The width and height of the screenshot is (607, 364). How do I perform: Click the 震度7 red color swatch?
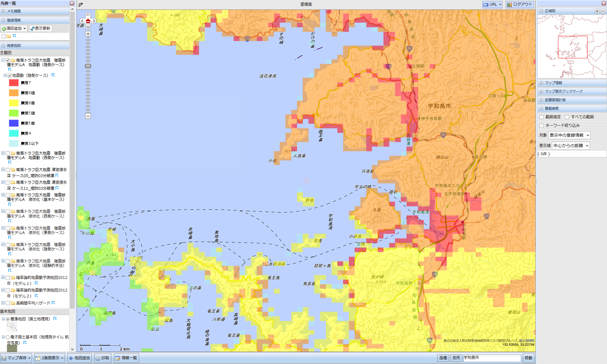point(14,83)
